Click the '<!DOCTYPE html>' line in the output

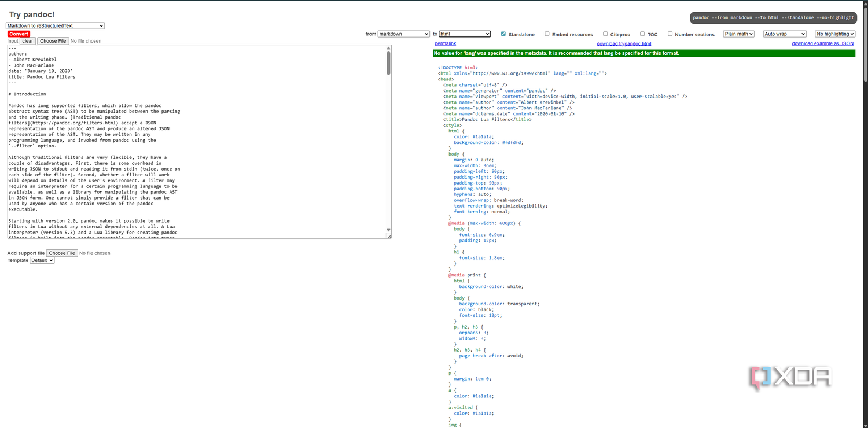pyautogui.click(x=458, y=67)
